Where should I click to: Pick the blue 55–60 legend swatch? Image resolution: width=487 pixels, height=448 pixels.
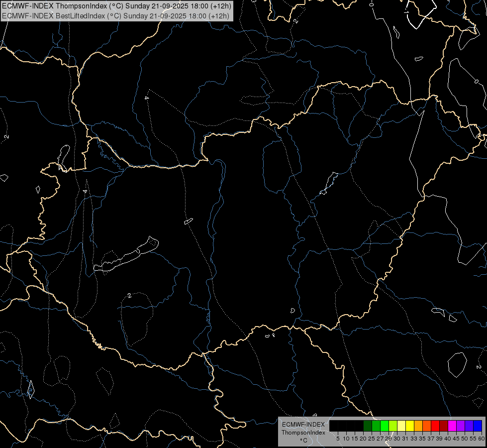pos(478,426)
